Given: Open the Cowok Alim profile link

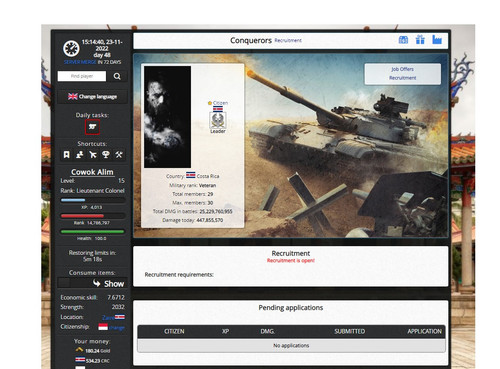Looking at the screenshot, I should [92, 172].
